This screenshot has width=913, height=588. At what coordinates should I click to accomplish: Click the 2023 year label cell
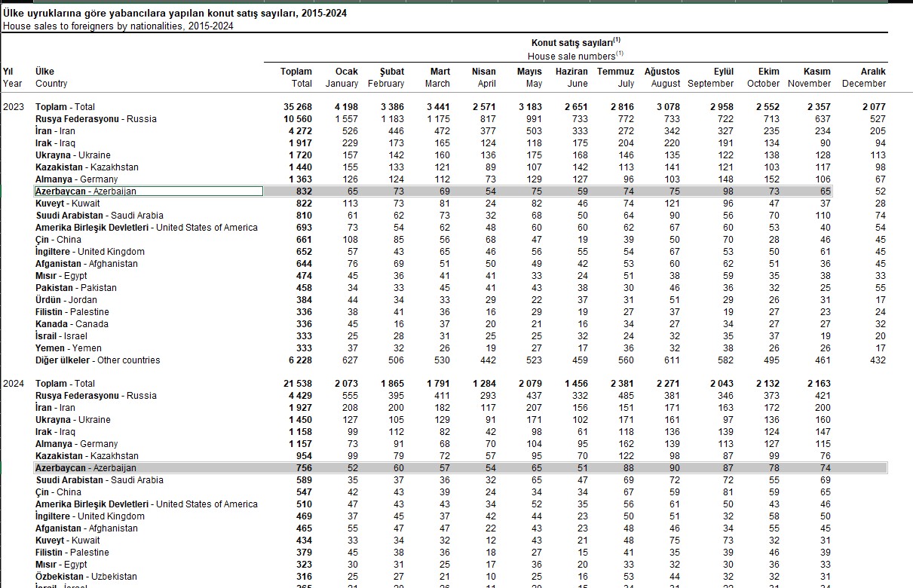click(x=14, y=107)
